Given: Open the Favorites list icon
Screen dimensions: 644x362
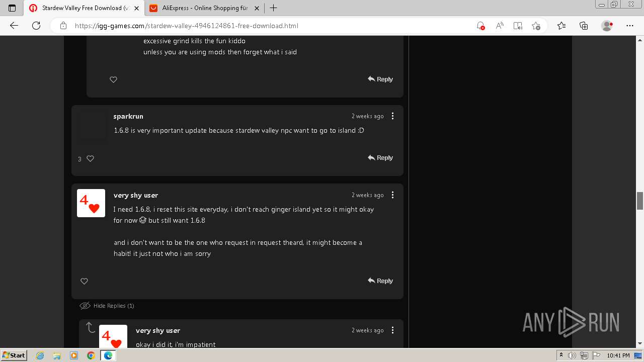Looking at the screenshot, I should tap(561, 26).
